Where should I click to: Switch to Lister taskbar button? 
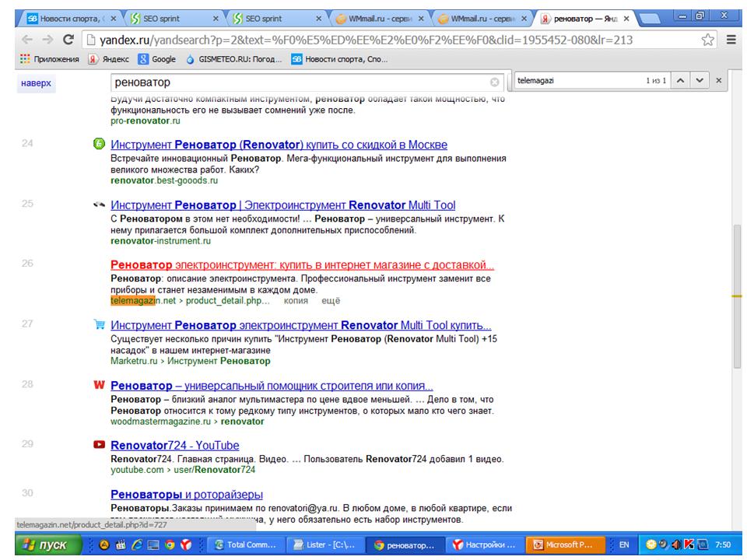click(325, 544)
